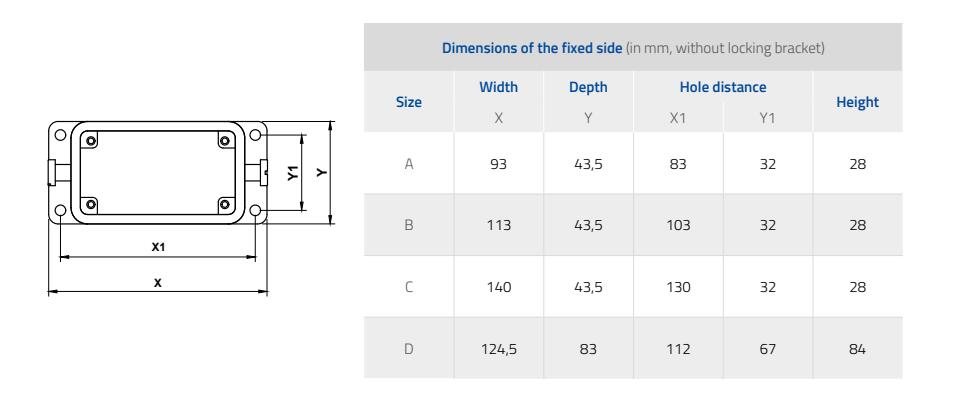Click the Depth column header
Image resolution: width=972 pixels, height=406 pixels.
tap(588, 87)
